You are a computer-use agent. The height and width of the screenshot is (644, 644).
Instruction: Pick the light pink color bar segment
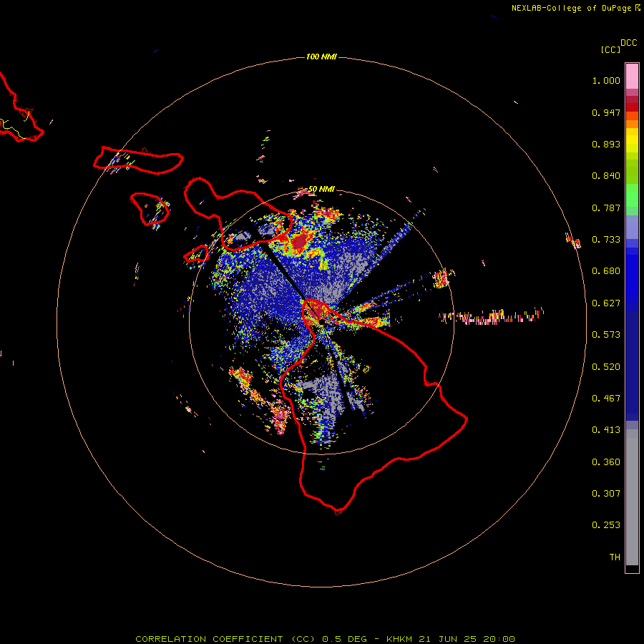[x=632, y=76]
